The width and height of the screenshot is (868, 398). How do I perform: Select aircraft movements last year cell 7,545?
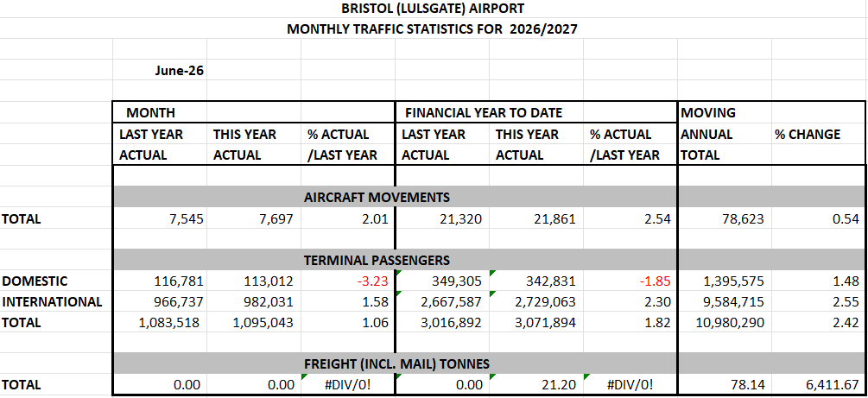160,219
